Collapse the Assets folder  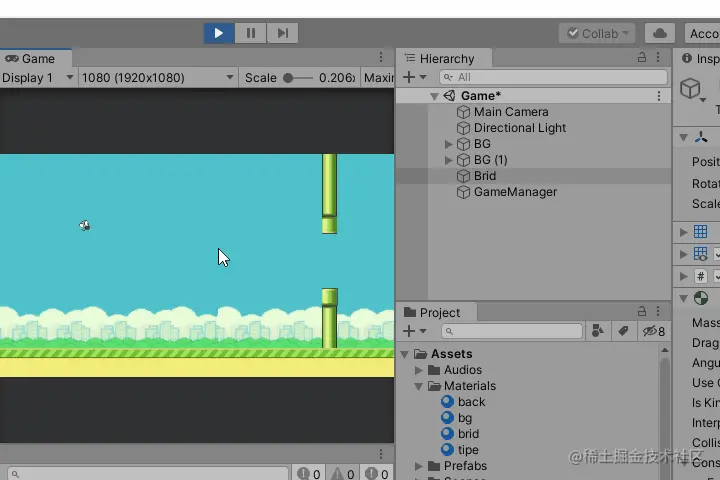click(405, 355)
